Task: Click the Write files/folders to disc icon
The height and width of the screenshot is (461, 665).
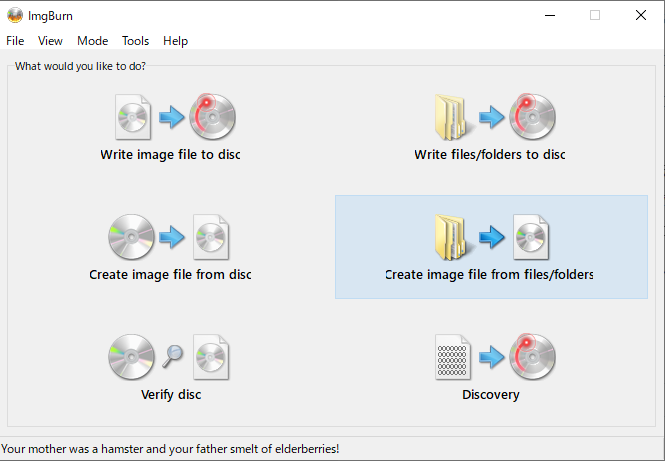Action: [495, 117]
